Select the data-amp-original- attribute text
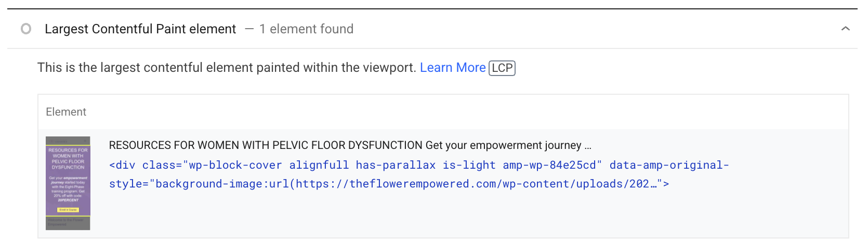Image resolution: width=868 pixels, height=251 pixels. (x=669, y=165)
